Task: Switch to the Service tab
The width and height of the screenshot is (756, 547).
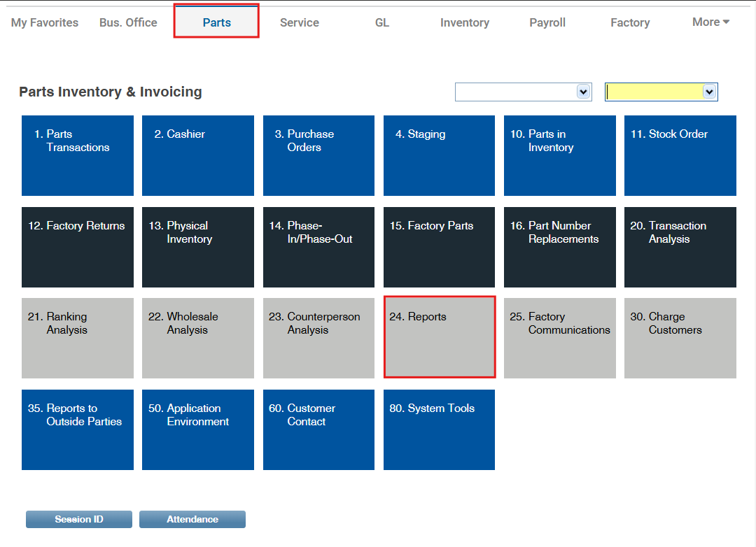Action: tap(300, 22)
